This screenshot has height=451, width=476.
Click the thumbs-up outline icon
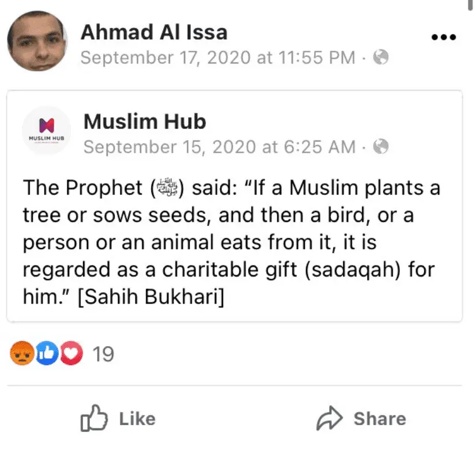coord(92,418)
